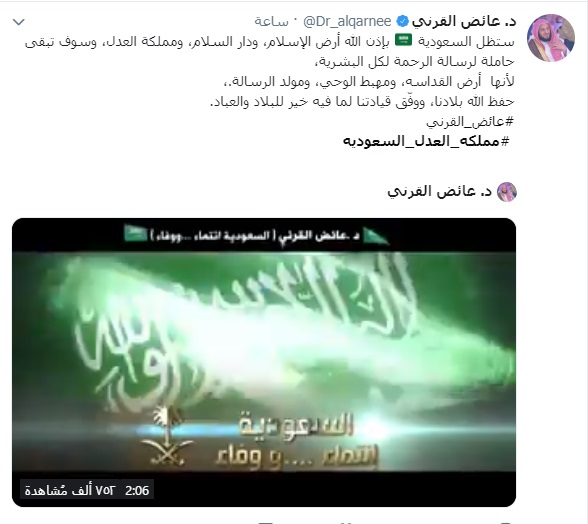
Task: Click the video title banner text at top
Action: click(x=255, y=236)
